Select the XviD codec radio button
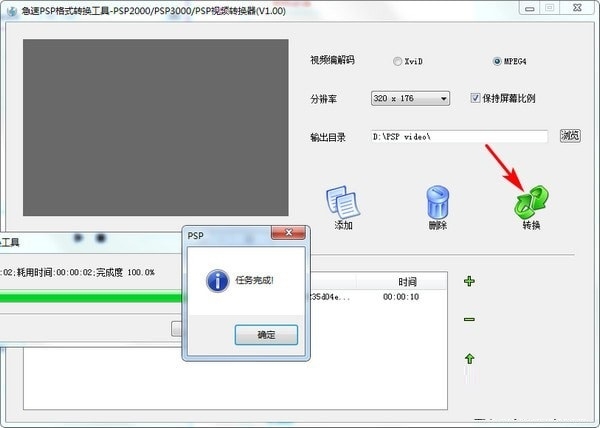The width and height of the screenshot is (600, 428). point(397,61)
